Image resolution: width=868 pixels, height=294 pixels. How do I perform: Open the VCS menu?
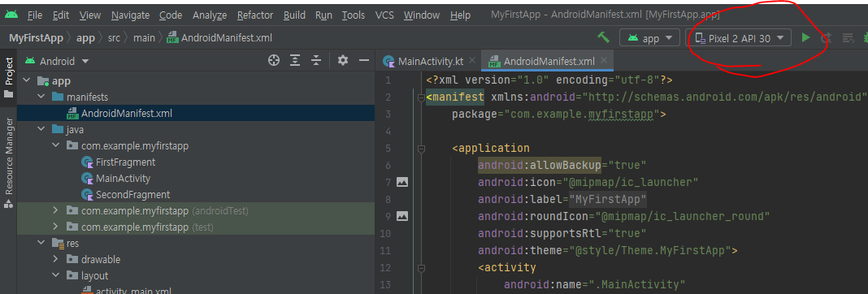[x=384, y=15]
